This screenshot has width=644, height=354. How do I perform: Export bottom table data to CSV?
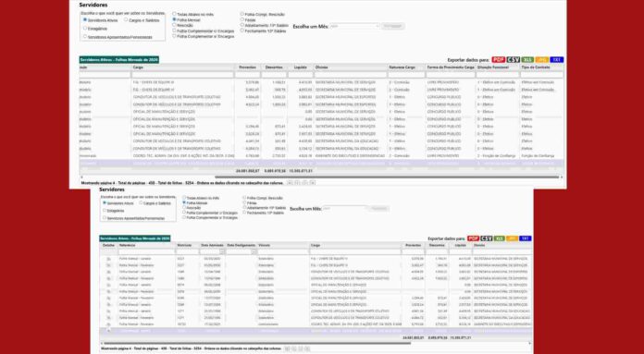487,238
